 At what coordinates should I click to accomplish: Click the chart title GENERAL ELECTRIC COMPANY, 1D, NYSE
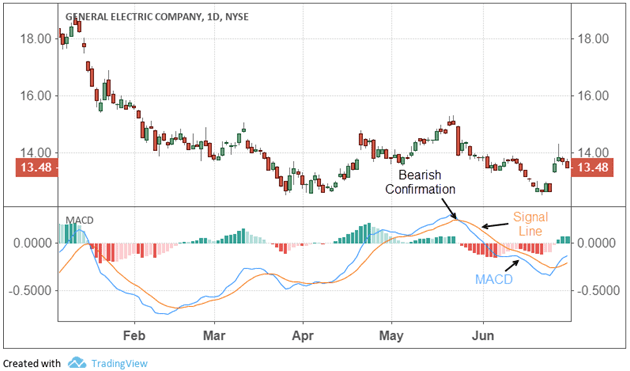(x=157, y=17)
